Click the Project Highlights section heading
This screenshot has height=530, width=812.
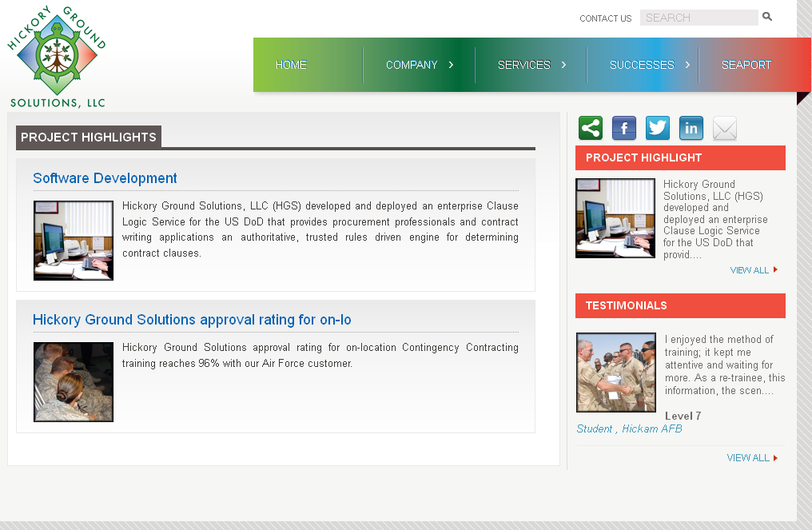[89, 137]
